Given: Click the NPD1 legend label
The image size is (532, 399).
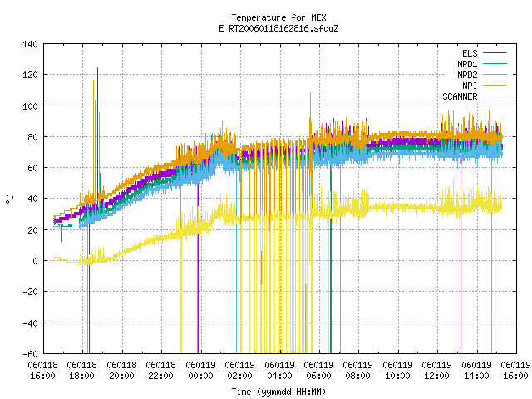Looking at the screenshot, I should 467,64.
